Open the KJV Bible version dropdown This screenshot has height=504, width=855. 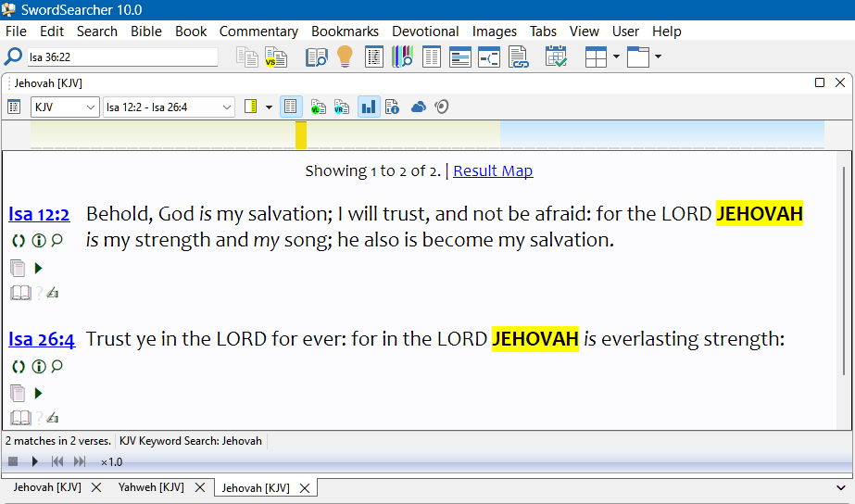[x=65, y=107]
